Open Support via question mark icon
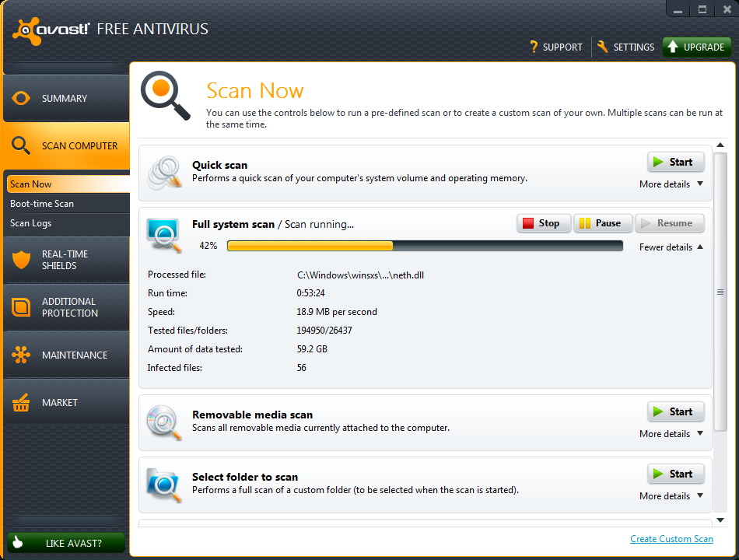739x560 pixels. click(x=534, y=47)
